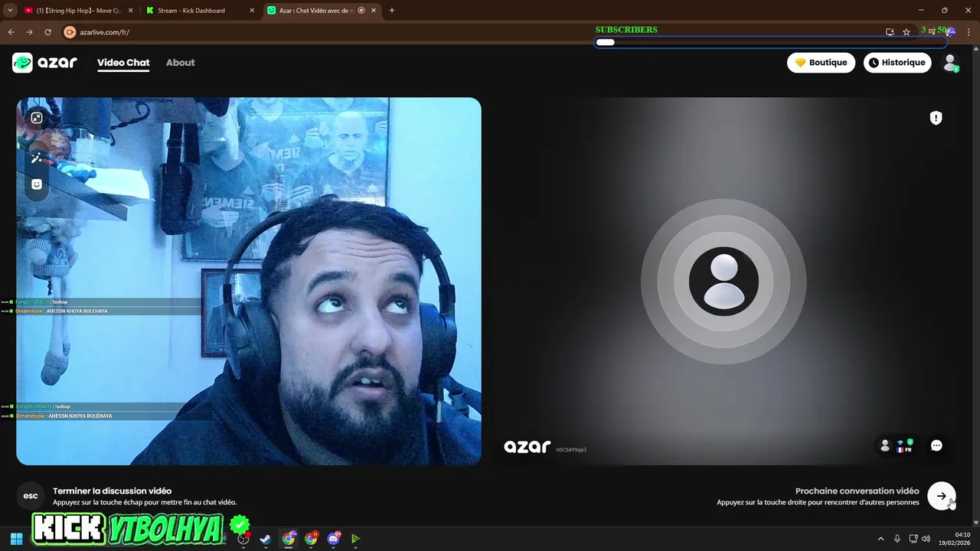Open the Video Chat tab

pyautogui.click(x=123, y=63)
